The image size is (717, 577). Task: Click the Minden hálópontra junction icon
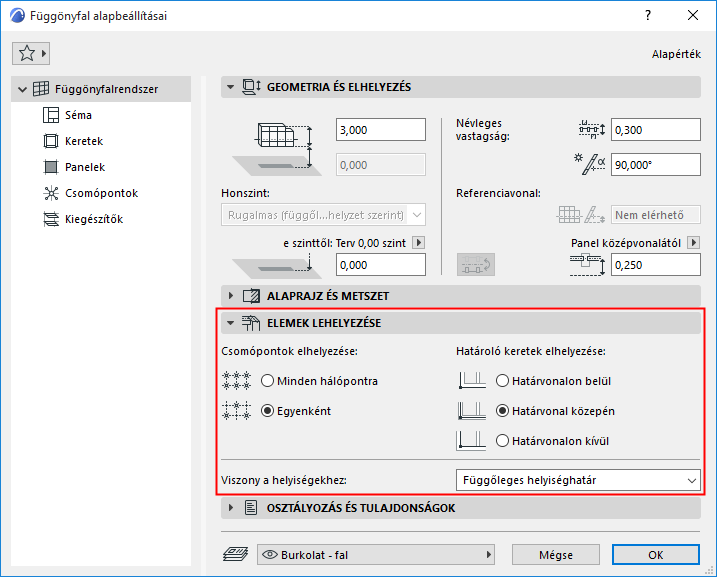236,381
